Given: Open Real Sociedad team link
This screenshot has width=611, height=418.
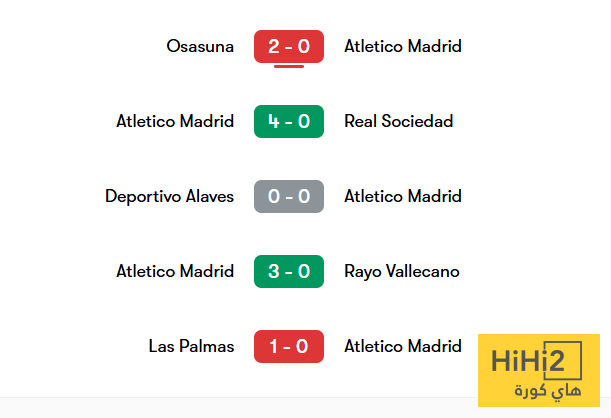Looking at the screenshot, I should (399, 121).
